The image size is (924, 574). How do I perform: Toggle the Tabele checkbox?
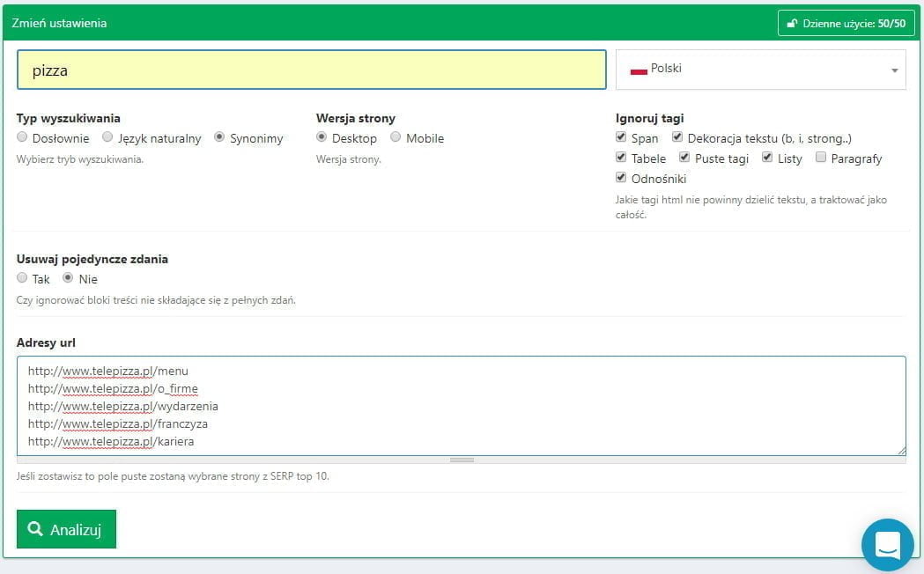point(622,158)
